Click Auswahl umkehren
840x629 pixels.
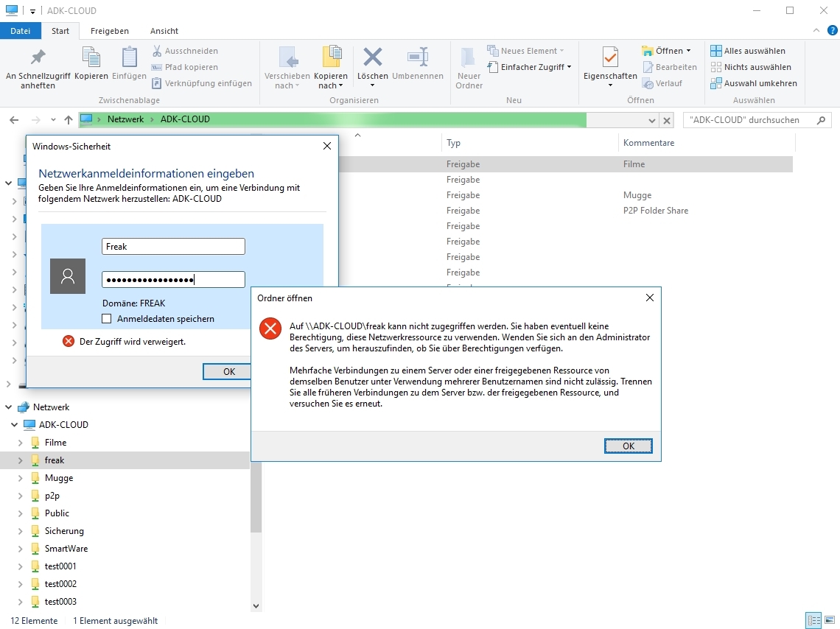pyautogui.click(x=754, y=83)
